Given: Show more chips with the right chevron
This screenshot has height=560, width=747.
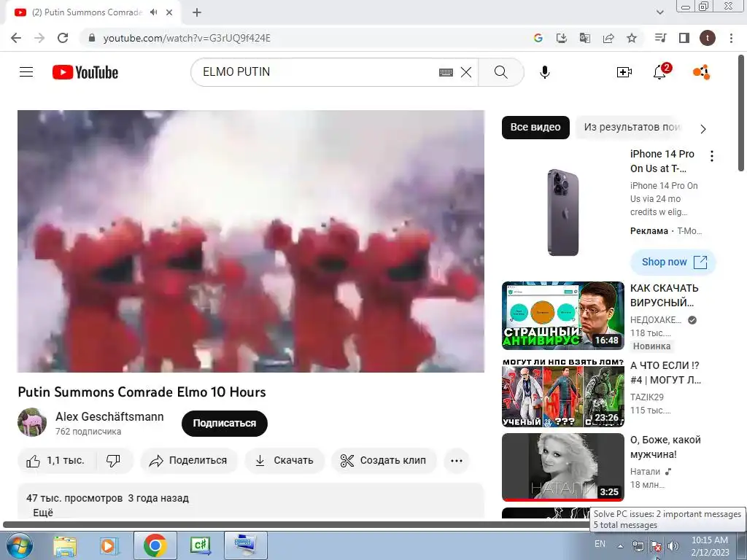Looking at the screenshot, I should pos(703,128).
